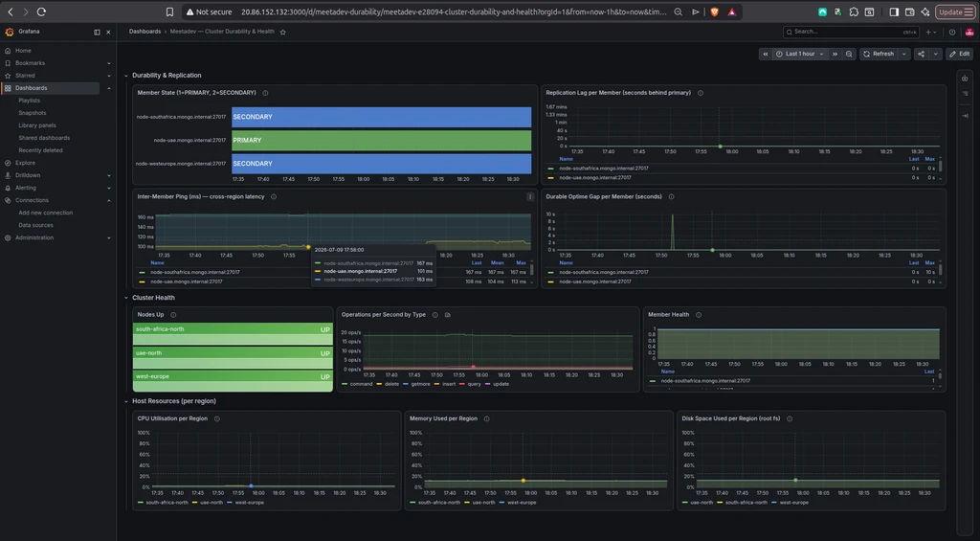Open the Last 1 hour time picker
The width and height of the screenshot is (980, 541).
(x=801, y=54)
